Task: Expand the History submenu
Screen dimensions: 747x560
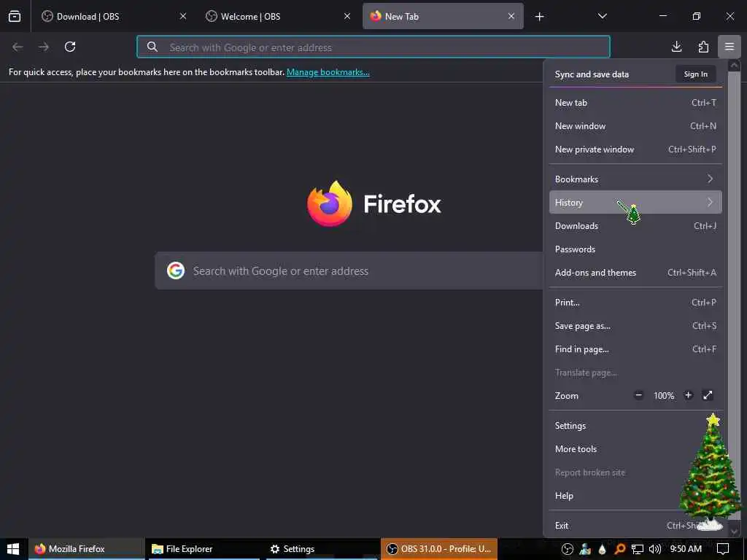Action: coord(635,203)
